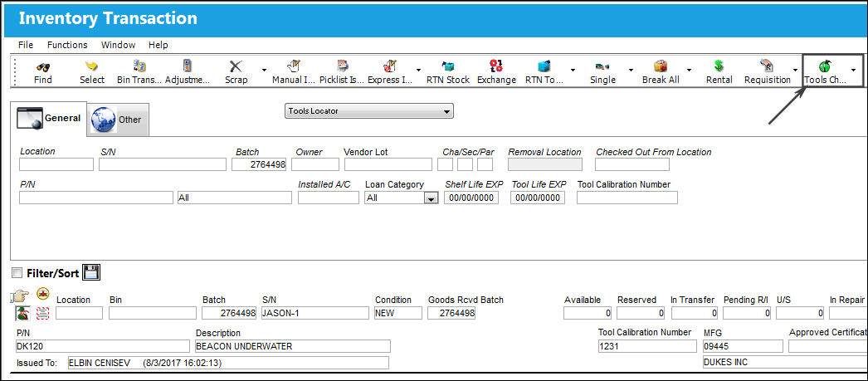This screenshot has height=381, width=868.
Task: Click the Tools Check toolbar icon
Action: click(x=825, y=66)
